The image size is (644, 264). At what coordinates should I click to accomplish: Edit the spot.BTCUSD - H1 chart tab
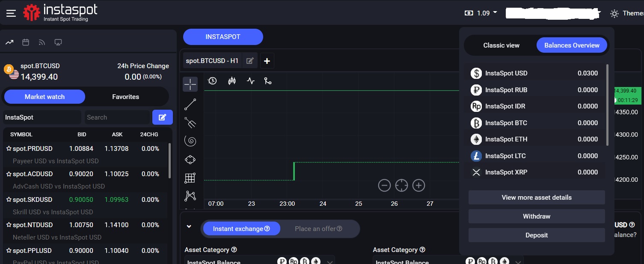coord(250,61)
